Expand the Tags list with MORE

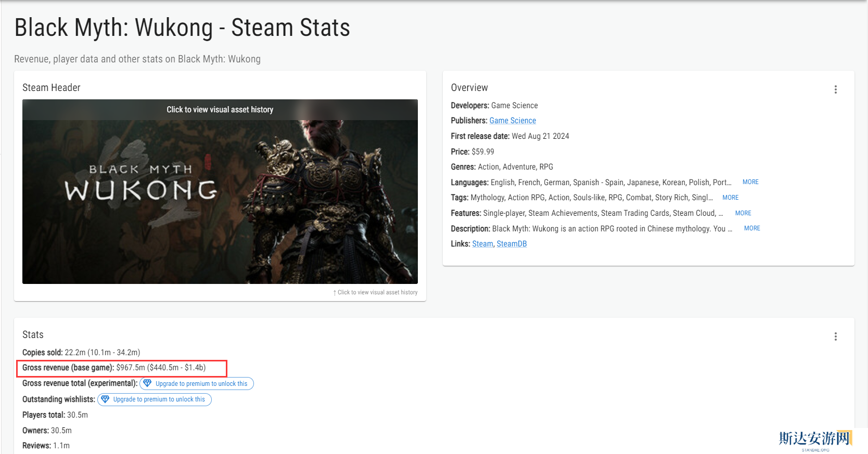click(x=730, y=198)
